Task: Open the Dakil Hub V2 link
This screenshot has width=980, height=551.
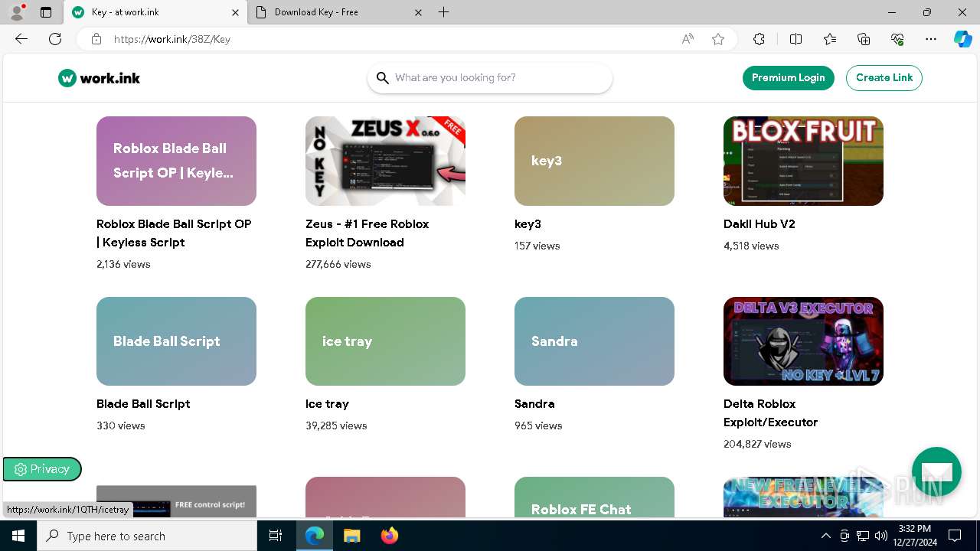Action: pyautogui.click(x=759, y=224)
